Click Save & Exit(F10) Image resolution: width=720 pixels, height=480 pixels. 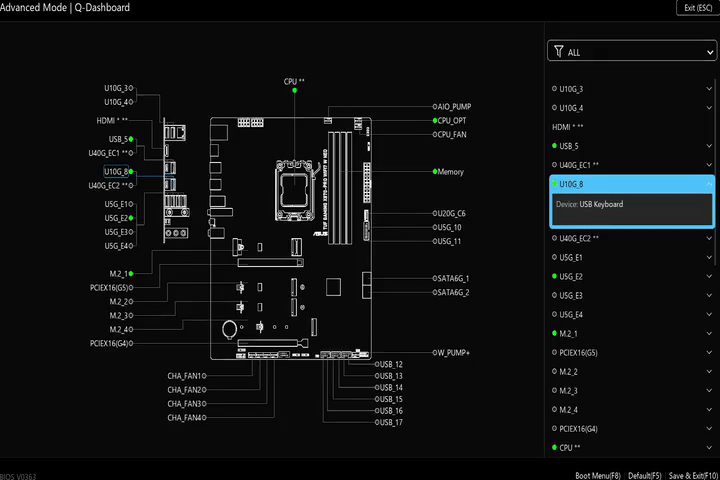pyautogui.click(x=693, y=475)
